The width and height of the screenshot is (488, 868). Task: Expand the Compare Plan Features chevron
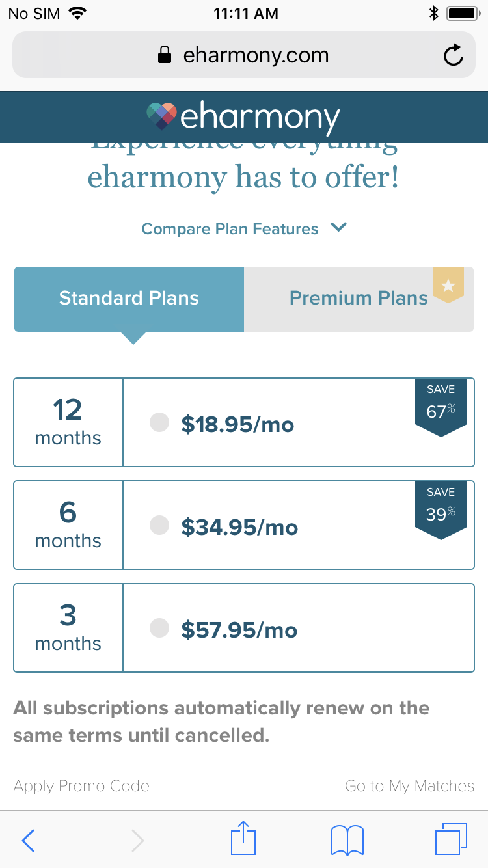point(338,228)
